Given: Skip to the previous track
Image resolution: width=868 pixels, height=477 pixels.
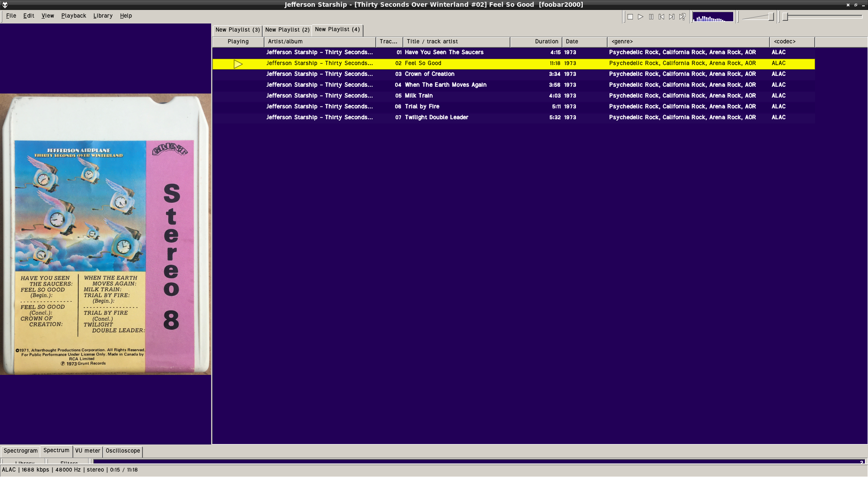Looking at the screenshot, I should coord(661,17).
